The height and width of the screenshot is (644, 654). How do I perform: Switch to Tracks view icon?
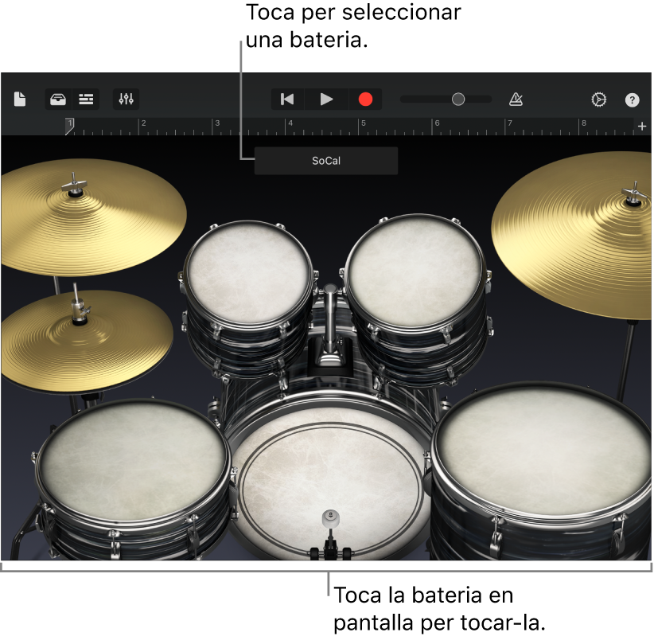86,99
